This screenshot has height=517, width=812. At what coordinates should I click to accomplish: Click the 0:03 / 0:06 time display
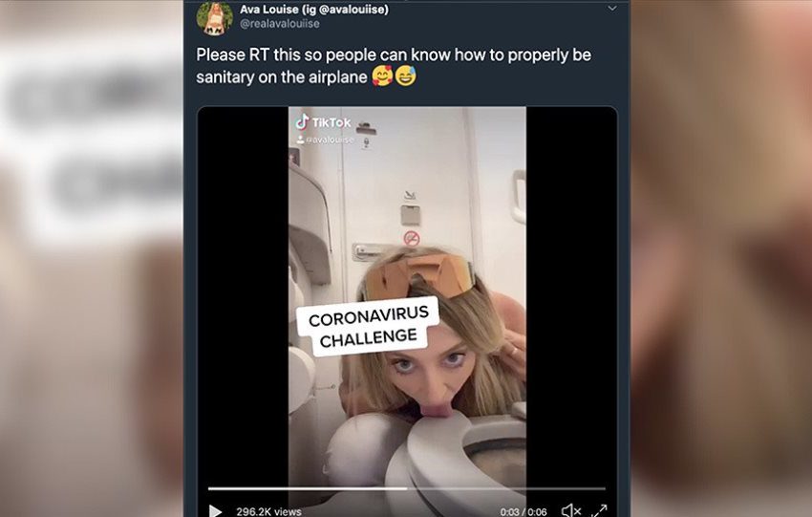524,512
